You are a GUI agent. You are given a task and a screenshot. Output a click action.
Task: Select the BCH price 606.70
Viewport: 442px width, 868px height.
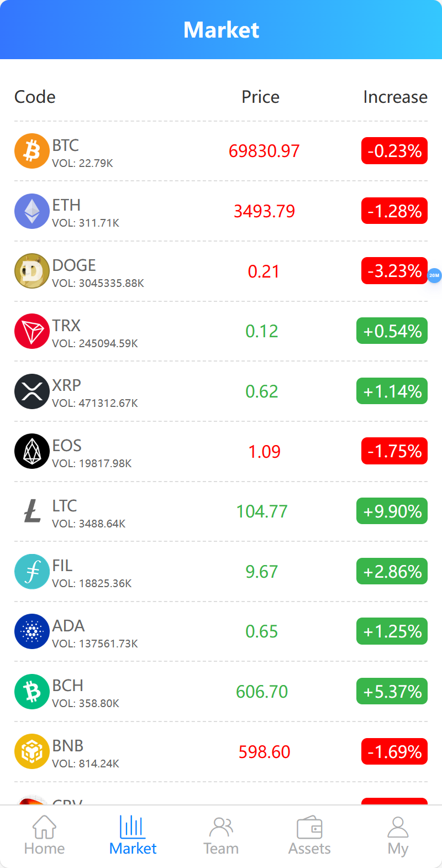[262, 692]
